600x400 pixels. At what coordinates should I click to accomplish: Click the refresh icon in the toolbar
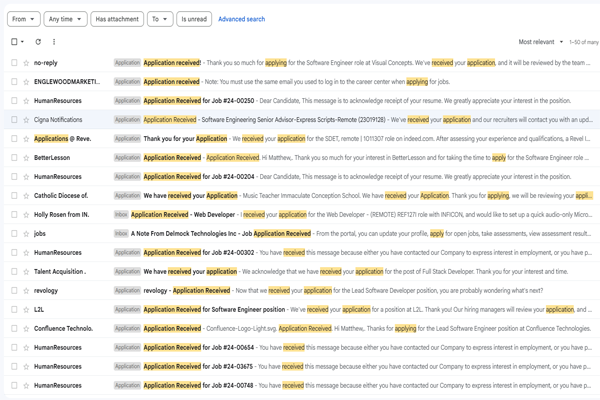38,42
